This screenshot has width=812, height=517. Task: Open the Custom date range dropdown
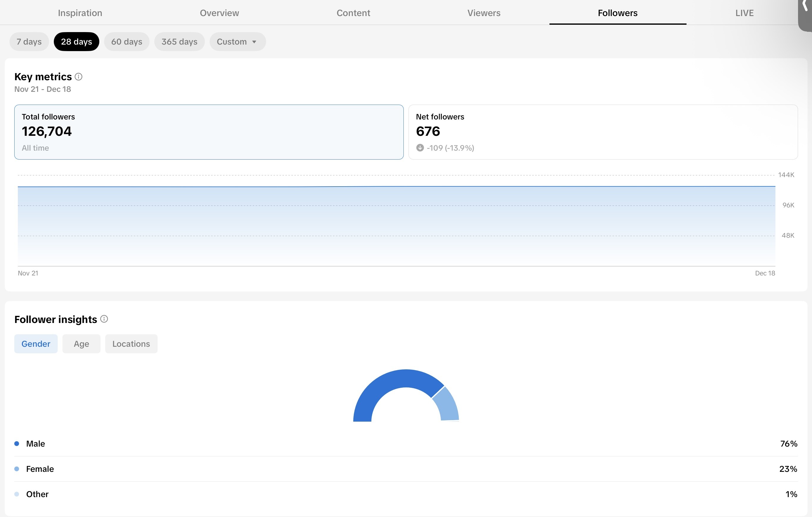[237, 42]
